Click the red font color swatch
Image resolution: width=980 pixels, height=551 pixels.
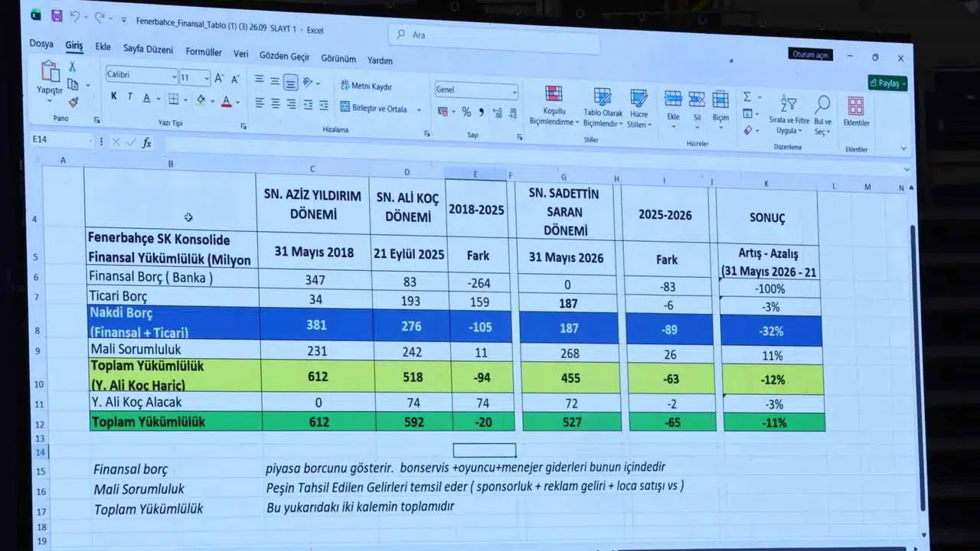tap(226, 100)
